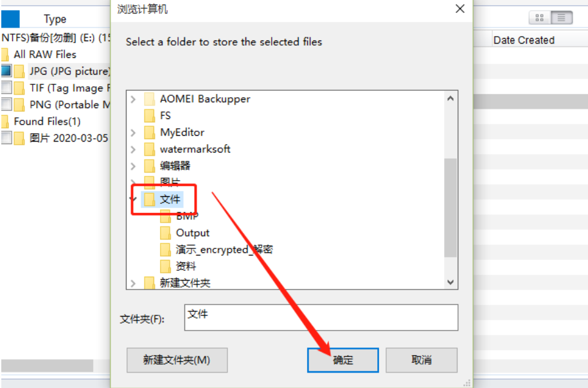Select the 资料 subfolder
This screenshot has width=588, height=388.
pyautogui.click(x=178, y=266)
